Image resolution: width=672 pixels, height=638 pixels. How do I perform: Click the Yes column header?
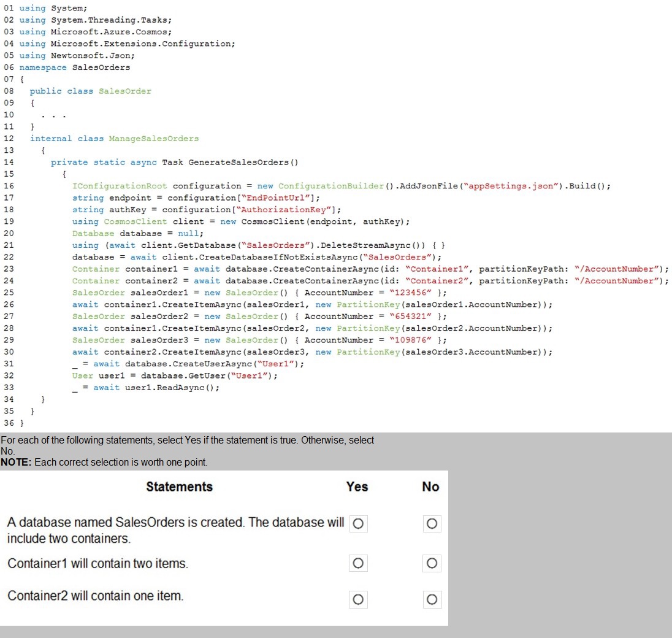357,486
